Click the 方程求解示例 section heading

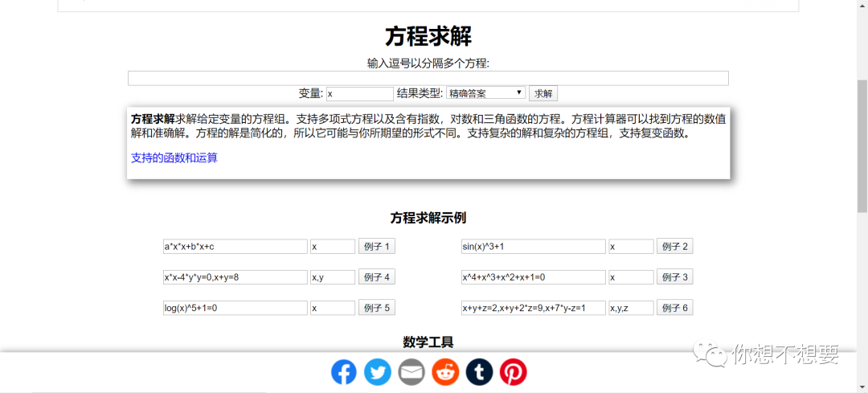428,218
